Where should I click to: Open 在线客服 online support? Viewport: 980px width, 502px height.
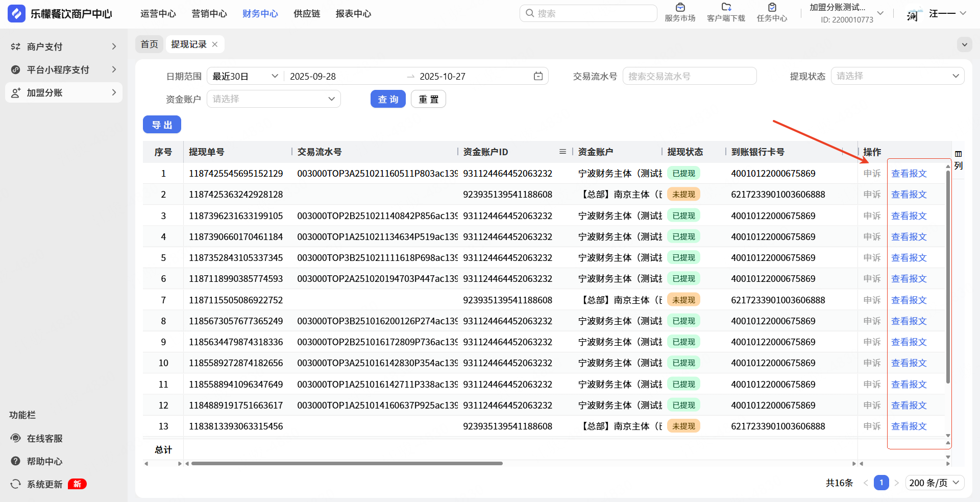click(44, 438)
